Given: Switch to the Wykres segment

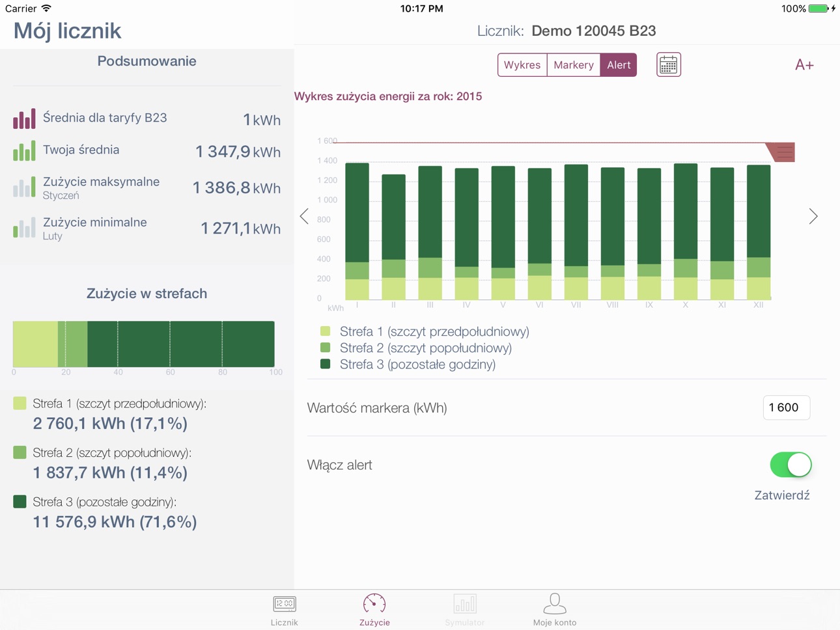Looking at the screenshot, I should point(522,65).
